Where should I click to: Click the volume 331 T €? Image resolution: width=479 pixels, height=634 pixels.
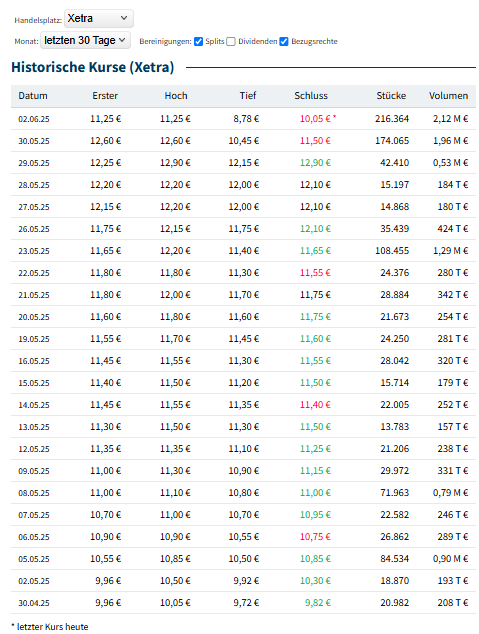453,471
